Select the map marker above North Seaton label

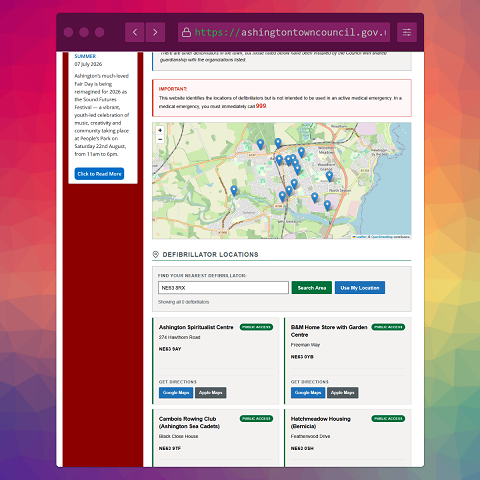tap(329, 176)
